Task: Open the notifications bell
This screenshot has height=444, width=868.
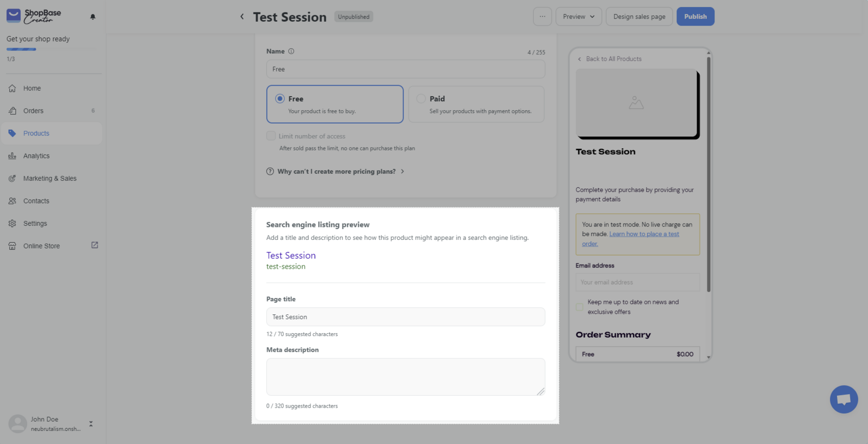Action: (x=93, y=17)
